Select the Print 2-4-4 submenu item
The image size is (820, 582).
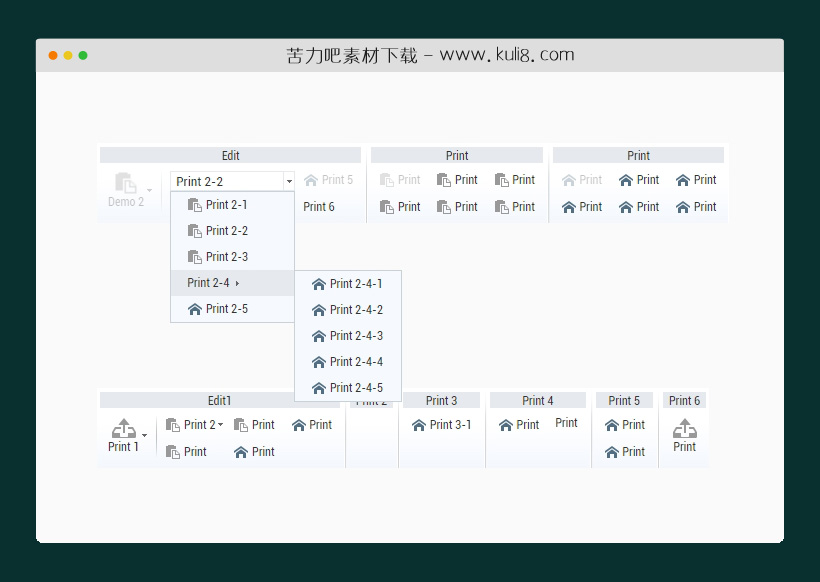click(x=356, y=362)
